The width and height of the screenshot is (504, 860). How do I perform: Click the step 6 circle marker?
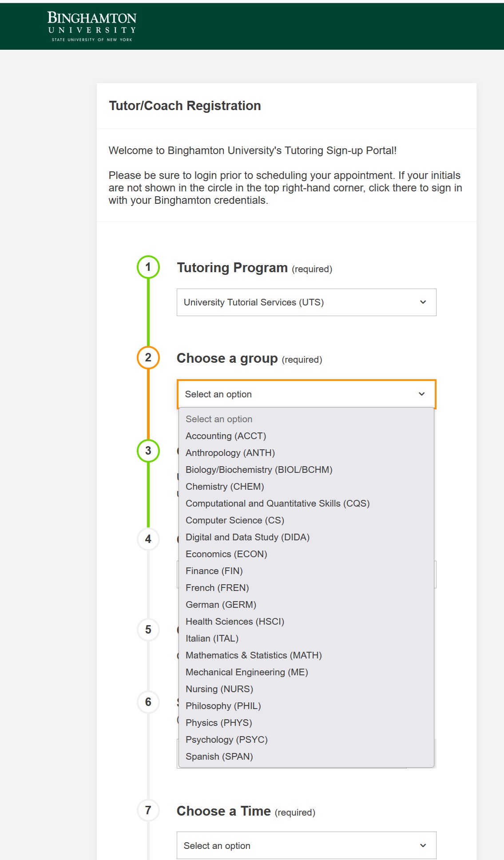pyautogui.click(x=148, y=702)
